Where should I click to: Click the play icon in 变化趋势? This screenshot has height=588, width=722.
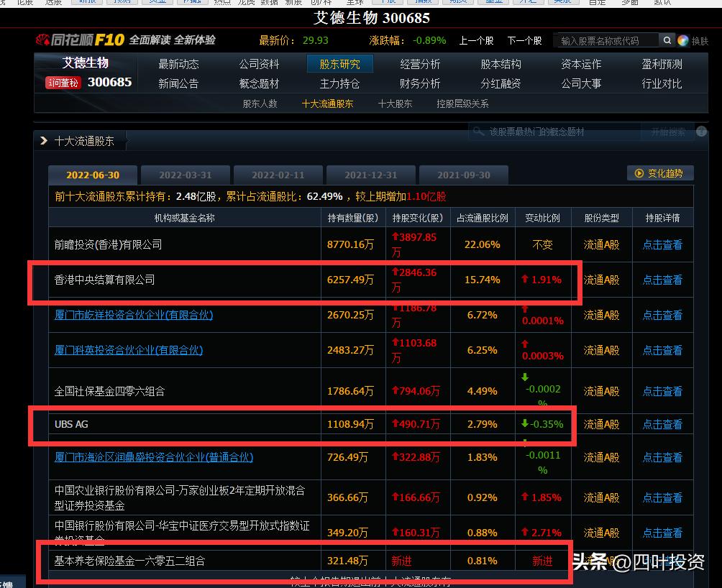[x=639, y=173]
